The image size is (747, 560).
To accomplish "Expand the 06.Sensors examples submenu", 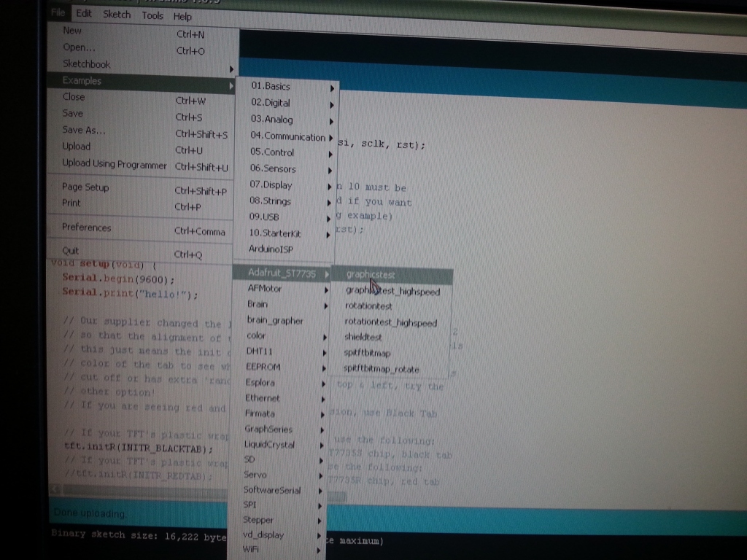I will (286, 169).
